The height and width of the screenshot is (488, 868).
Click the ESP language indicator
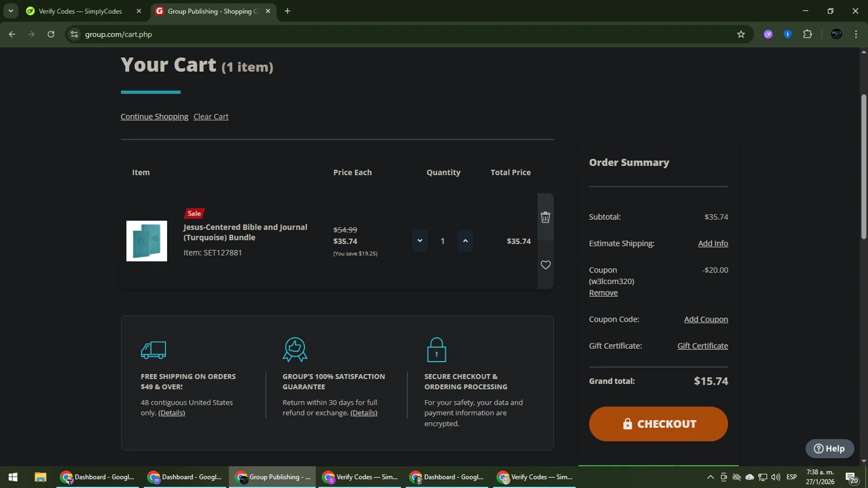[792, 477]
